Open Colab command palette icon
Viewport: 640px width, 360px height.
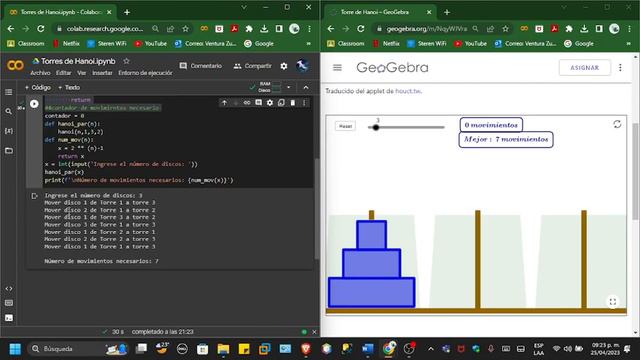coord(9,303)
